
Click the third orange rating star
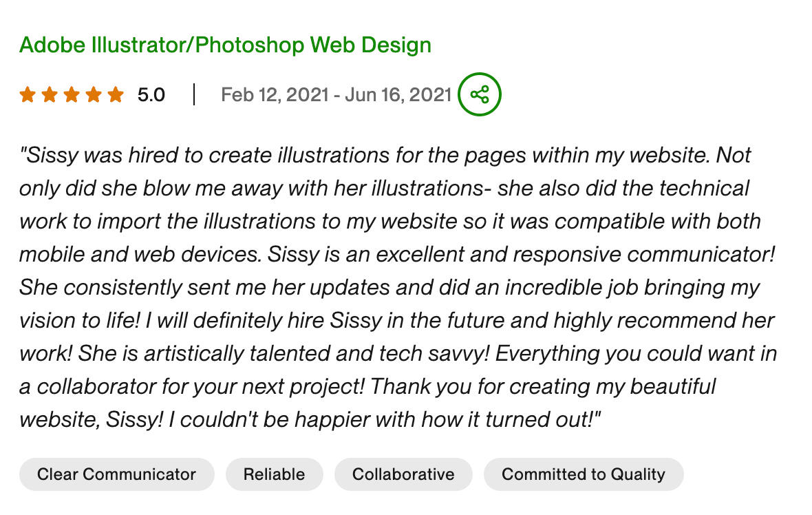[72, 94]
